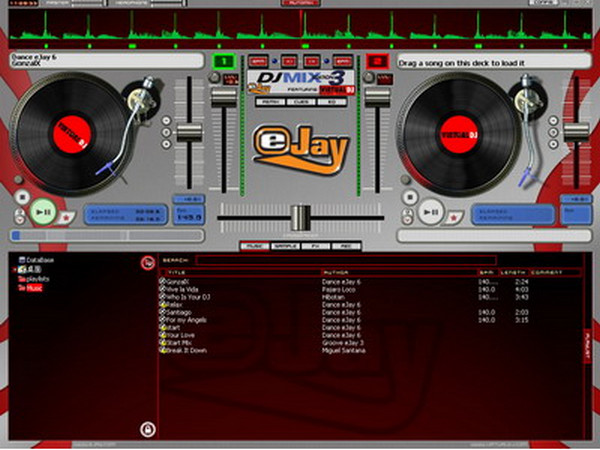600x450 pixels.
Task: Click the left channel level display beside the knob
Action: (231, 79)
